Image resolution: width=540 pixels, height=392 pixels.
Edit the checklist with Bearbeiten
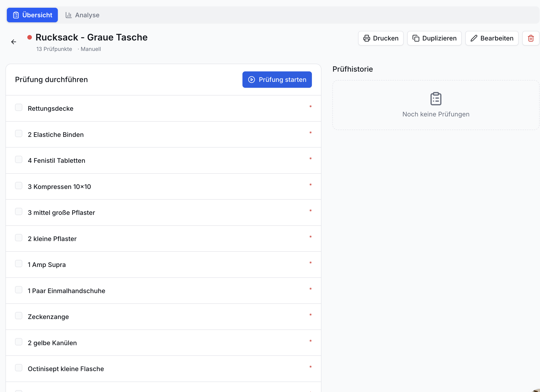[492, 38]
